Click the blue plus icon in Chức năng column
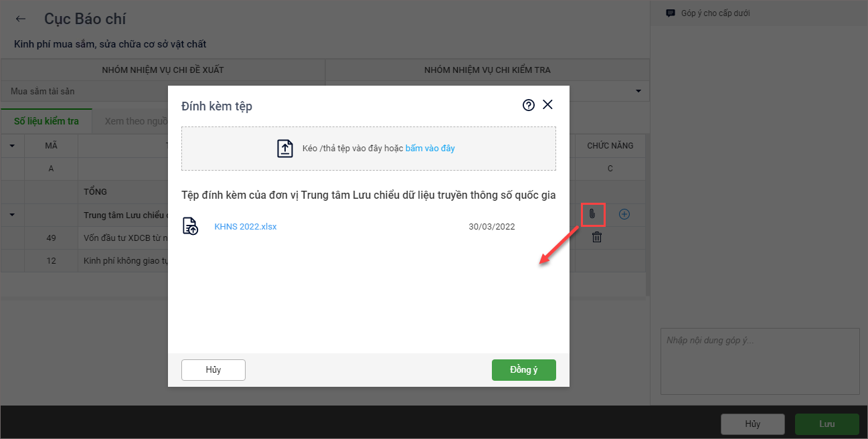The height and width of the screenshot is (439, 868). pos(624,214)
